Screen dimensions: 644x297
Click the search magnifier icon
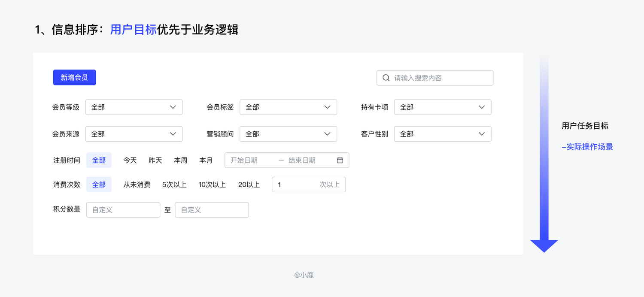(386, 78)
